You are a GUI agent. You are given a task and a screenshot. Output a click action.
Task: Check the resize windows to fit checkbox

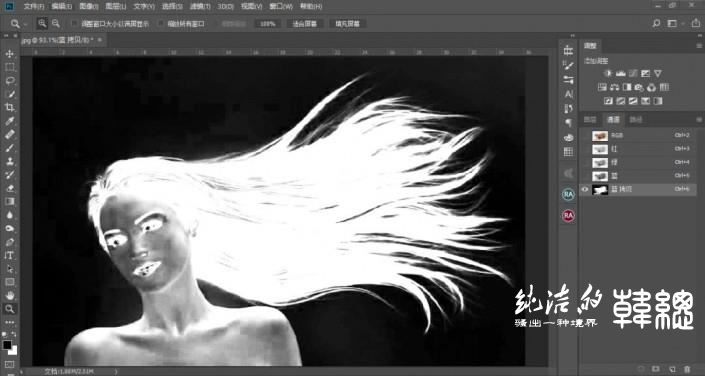pyautogui.click(x=75, y=23)
